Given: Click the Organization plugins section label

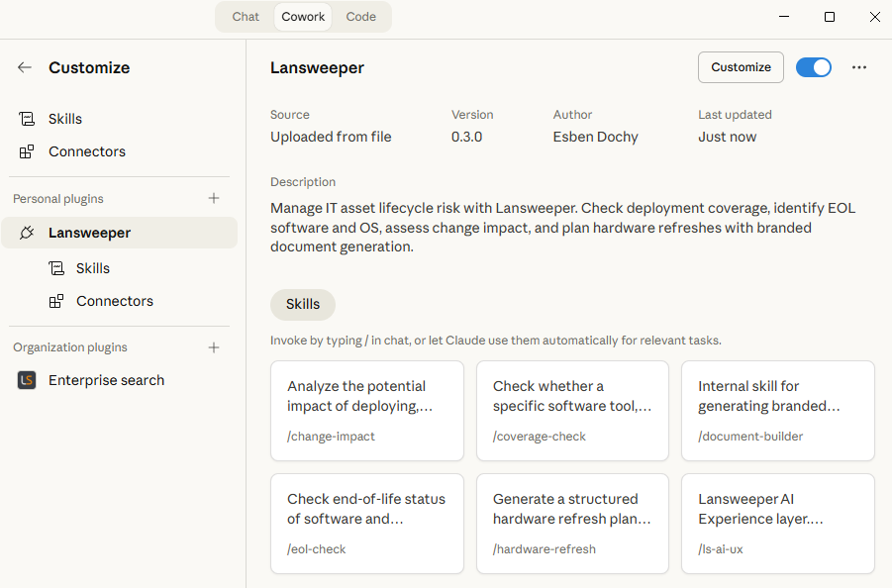Looking at the screenshot, I should [x=70, y=347].
